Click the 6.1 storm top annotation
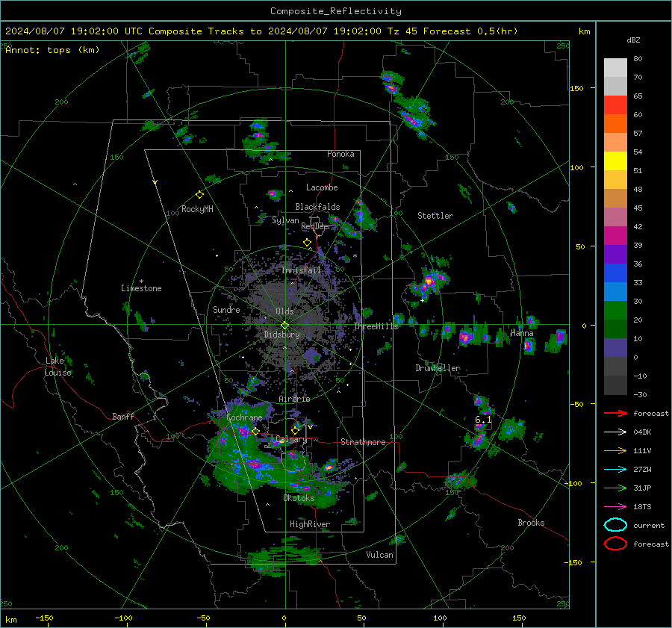Screen dimensions: 672x628 coord(483,420)
